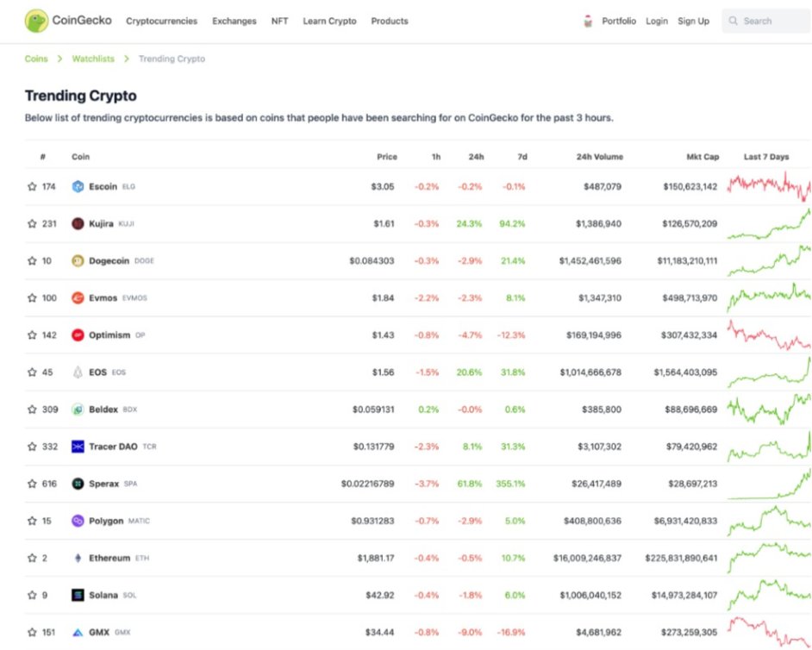Navigate to Coins via the breadcrumb link
This screenshot has width=812, height=650.
(x=35, y=59)
